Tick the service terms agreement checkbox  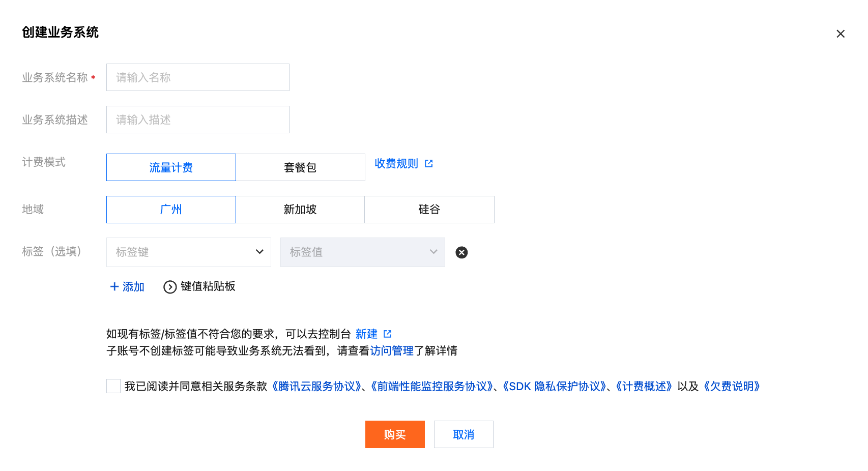click(113, 386)
